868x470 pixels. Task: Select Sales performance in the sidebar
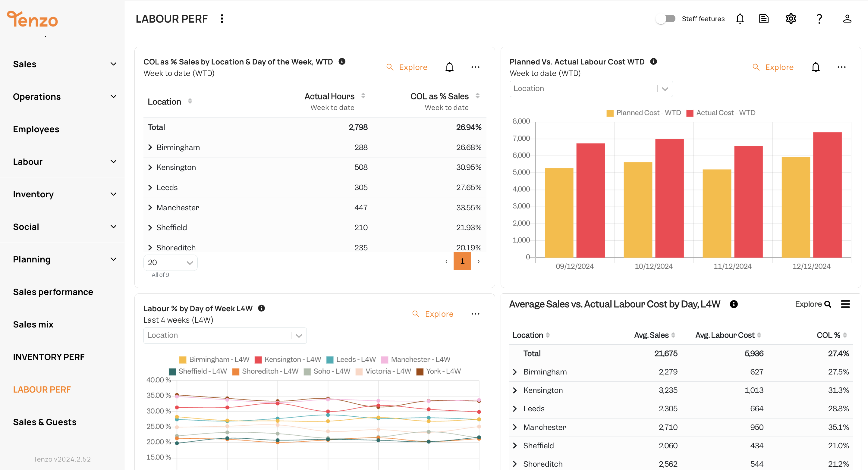pos(53,292)
